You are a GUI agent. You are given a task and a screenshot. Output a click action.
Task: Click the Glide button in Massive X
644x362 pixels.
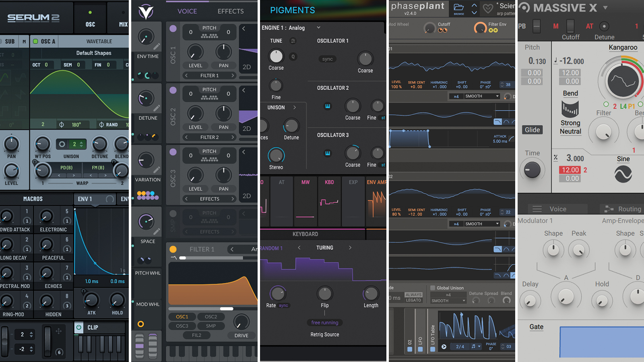[x=532, y=130]
